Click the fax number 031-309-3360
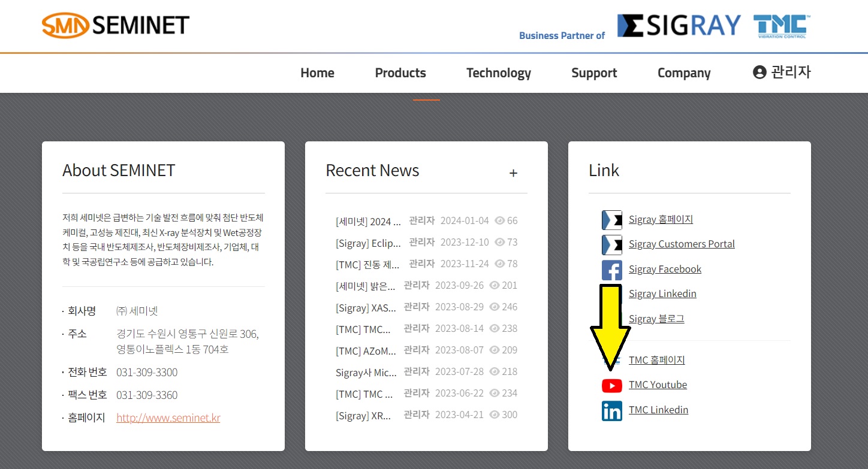 click(x=147, y=395)
